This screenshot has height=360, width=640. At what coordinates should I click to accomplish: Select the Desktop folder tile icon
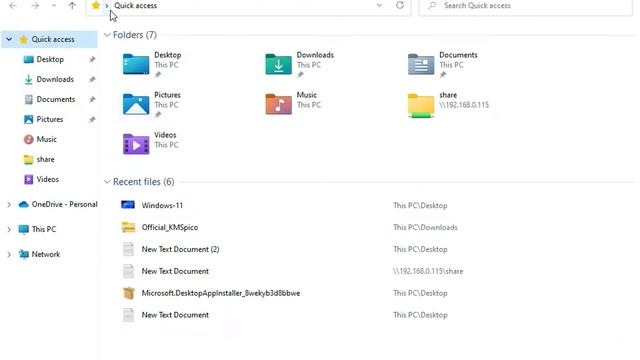[136, 64]
